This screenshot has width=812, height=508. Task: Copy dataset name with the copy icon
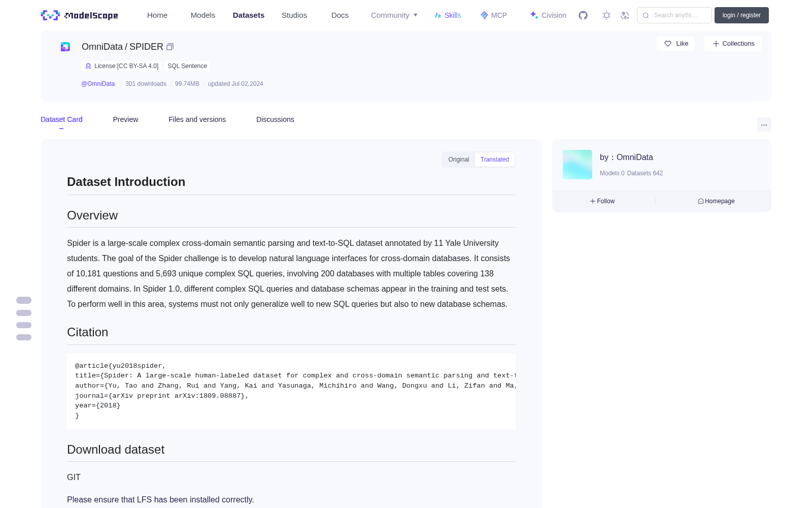click(x=170, y=47)
